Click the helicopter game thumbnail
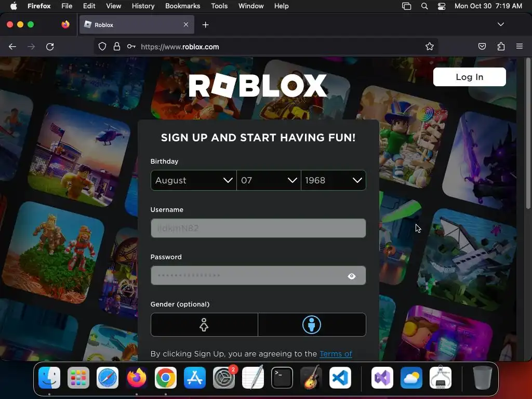Viewport: 532px width, 399px height. (79, 156)
